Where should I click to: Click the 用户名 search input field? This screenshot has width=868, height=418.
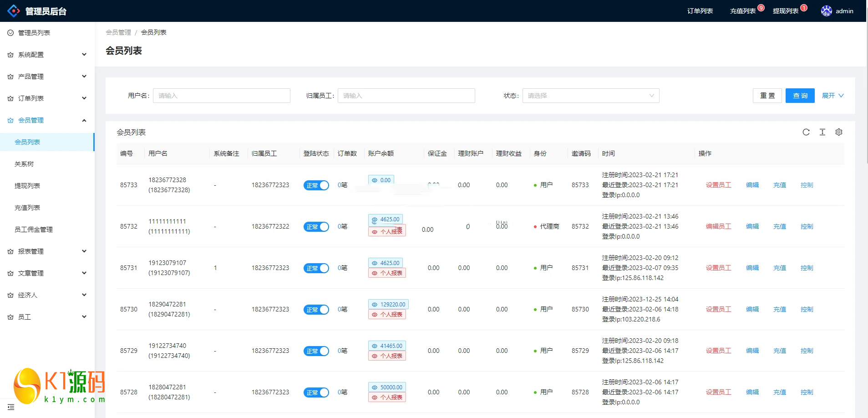[222, 96]
